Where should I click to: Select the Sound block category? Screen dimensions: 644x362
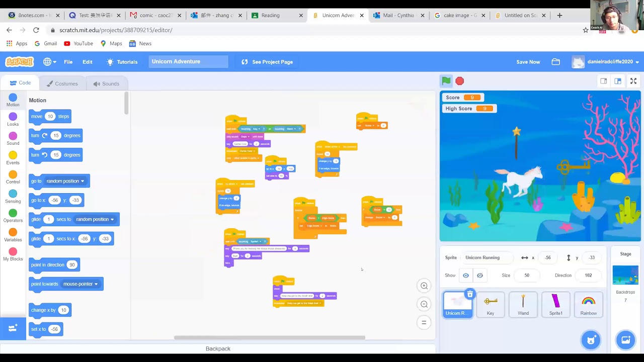pos(13,139)
